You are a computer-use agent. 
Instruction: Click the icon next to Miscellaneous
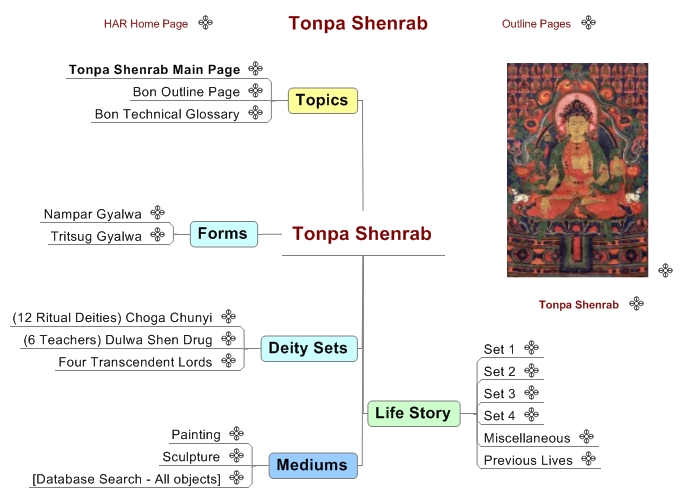click(x=586, y=437)
